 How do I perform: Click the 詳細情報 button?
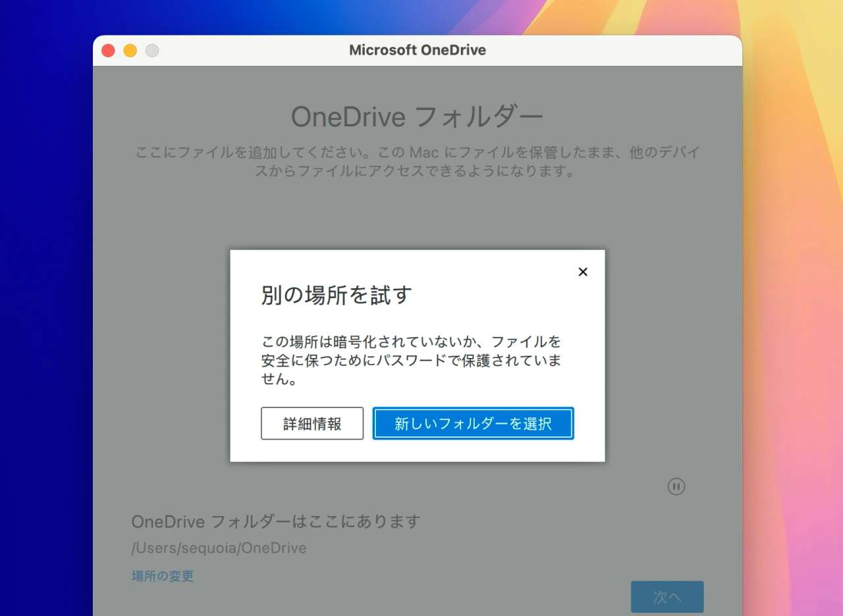tap(312, 423)
